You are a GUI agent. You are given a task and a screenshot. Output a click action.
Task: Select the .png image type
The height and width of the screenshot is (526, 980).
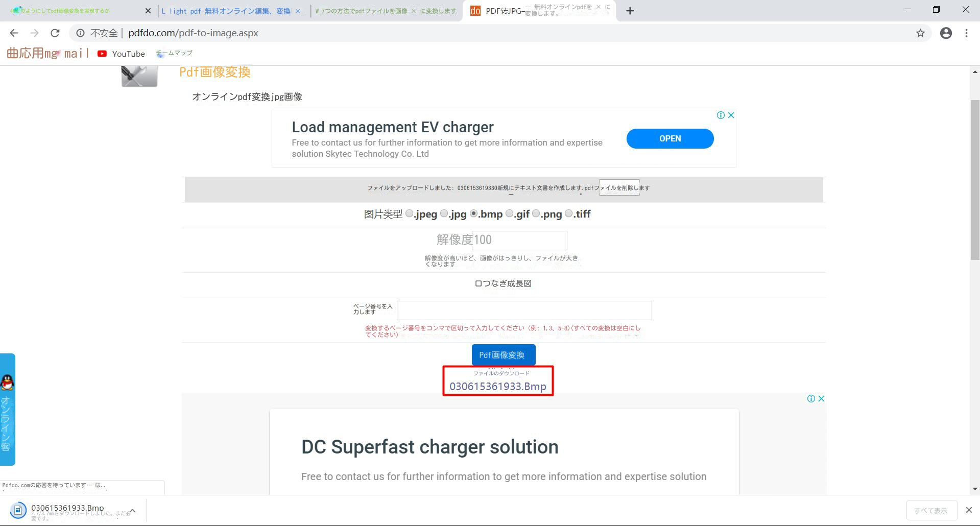pyautogui.click(x=536, y=213)
